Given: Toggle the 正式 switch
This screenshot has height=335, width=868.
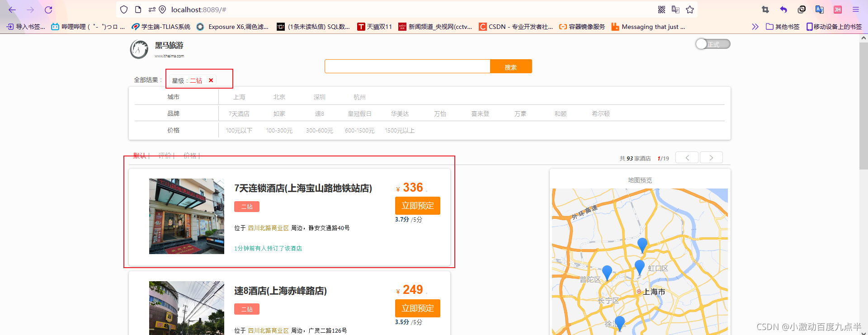Looking at the screenshot, I should pyautogui.click(x=712, y=44).
